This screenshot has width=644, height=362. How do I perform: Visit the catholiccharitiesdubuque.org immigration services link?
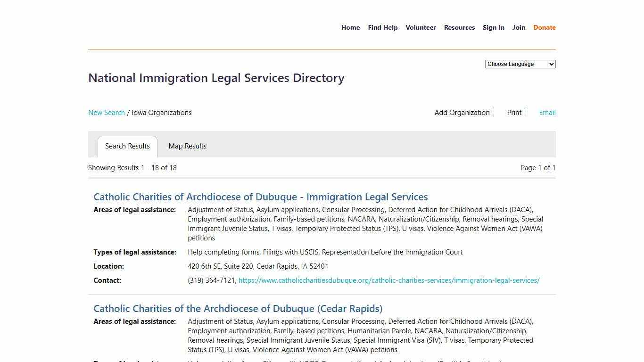point(389,280)
